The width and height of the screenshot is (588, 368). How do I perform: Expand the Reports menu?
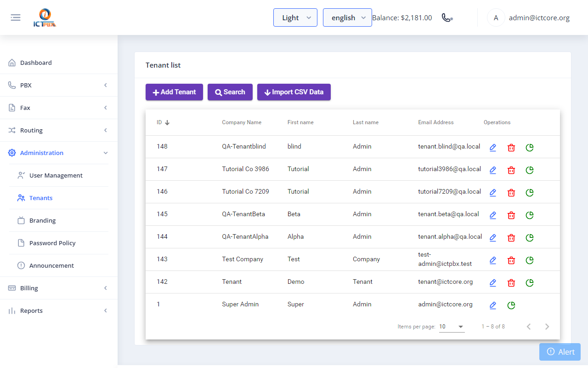point(59,310)
